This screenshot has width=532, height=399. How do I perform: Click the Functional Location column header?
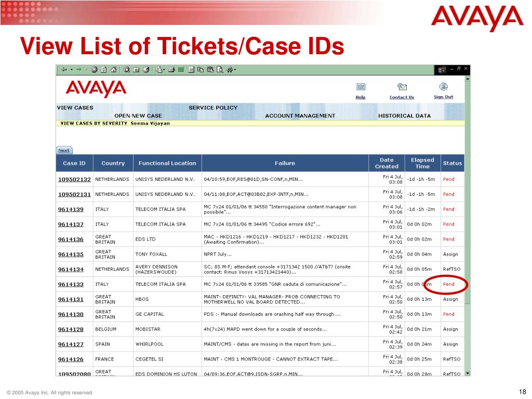tap(167, 163)
